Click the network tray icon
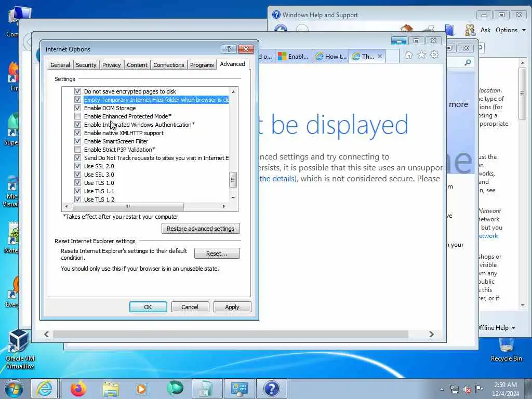Image resolution: width=532 pixels, height=399 pixels. pos(454,389)
